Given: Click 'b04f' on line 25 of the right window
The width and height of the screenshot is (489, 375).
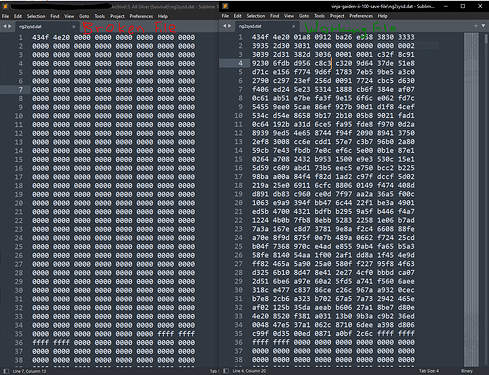Looking at the screenshot, I should point(260,246).
